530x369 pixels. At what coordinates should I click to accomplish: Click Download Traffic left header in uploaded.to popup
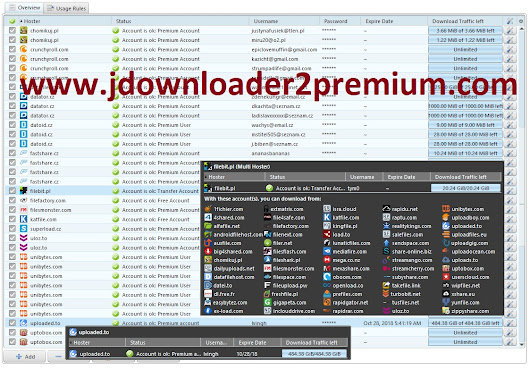(315, 342)
